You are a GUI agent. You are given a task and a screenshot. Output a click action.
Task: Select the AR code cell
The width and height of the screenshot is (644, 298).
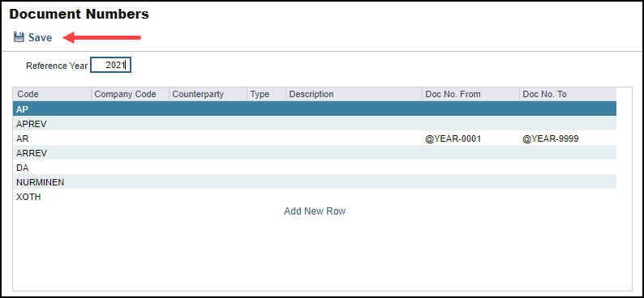click(x=52, y=138)
